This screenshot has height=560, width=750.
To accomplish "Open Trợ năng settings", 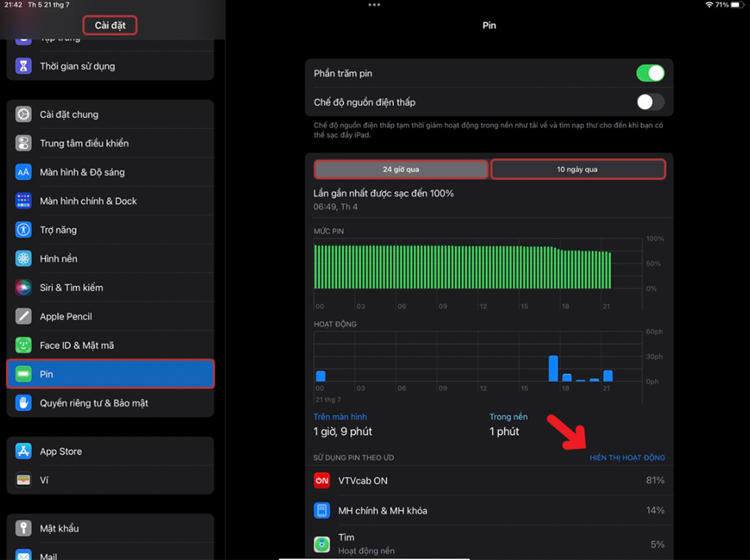I will (110, 230).
